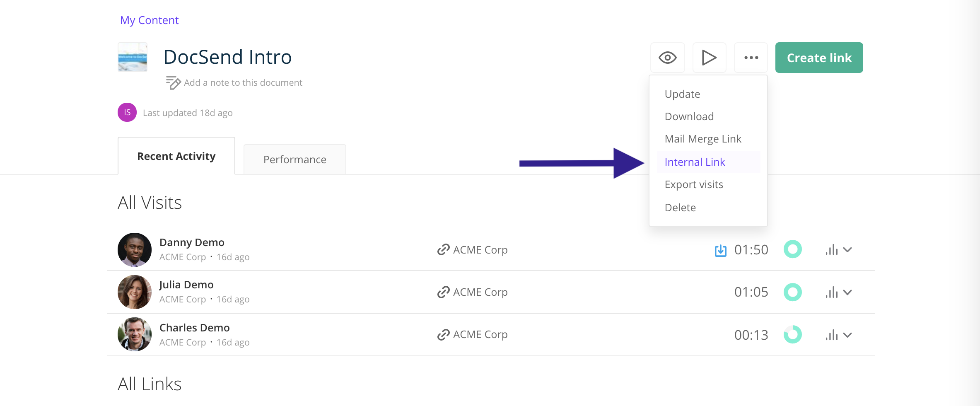Click Danny Demo's profile photo

(135, 250)
